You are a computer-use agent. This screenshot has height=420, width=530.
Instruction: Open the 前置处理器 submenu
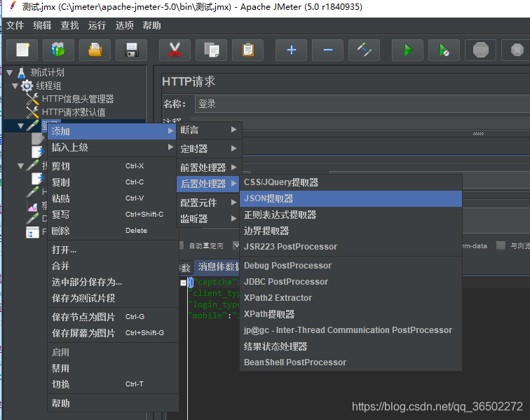click(x=209, y=168)
